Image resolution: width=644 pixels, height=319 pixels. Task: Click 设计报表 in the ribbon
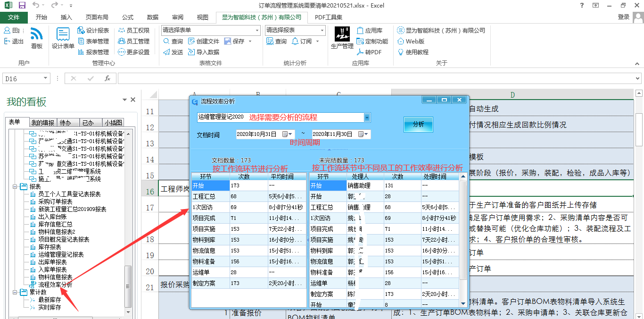pyautogui.click(x=93, y=30)
